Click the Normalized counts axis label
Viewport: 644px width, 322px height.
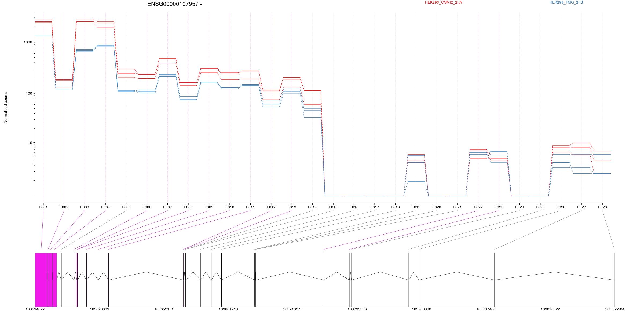pyautogui.click(x=6, y=108)
